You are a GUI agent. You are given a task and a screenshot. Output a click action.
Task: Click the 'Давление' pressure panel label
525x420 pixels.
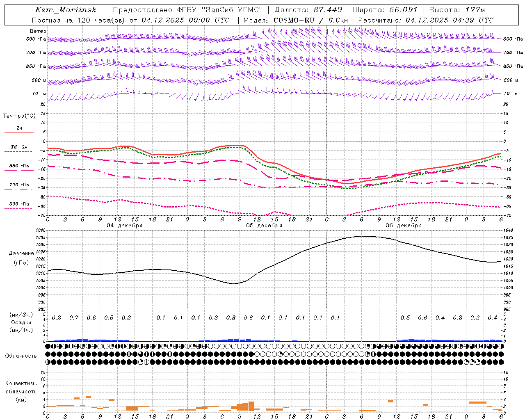[x=21, y=253]
